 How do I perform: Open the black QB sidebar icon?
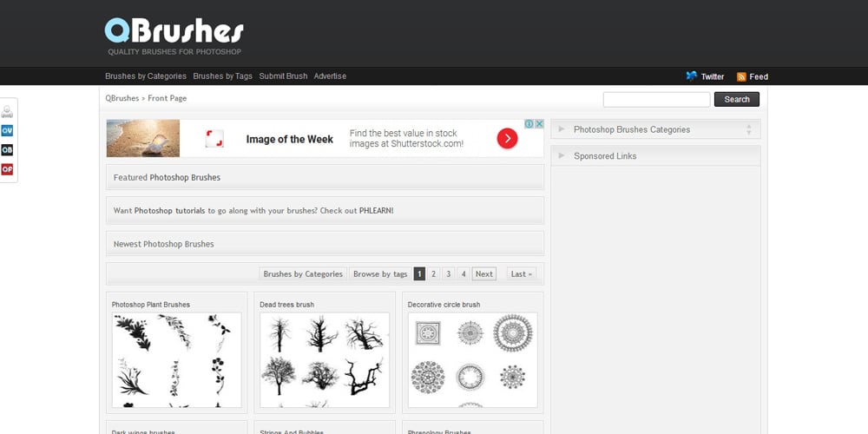(7, 150)
